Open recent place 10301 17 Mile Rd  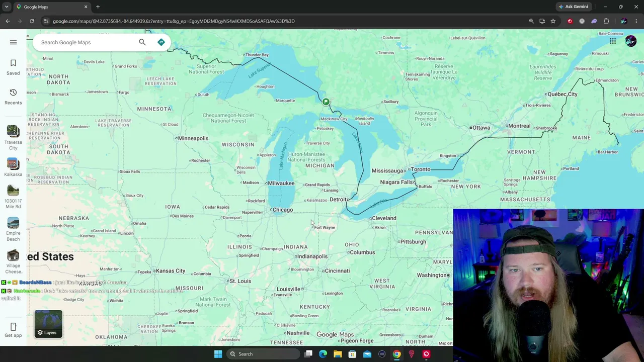(x=13, y=197)
